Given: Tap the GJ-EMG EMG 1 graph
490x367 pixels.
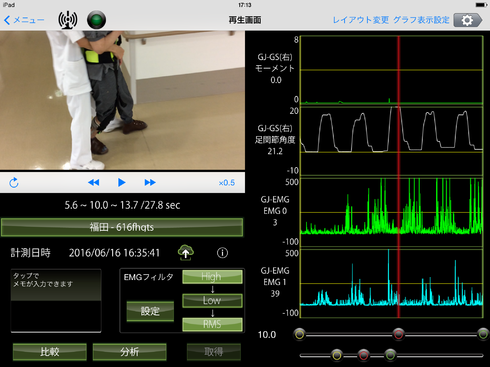Looking at the screenshot, I should click(x=392, y=283).
